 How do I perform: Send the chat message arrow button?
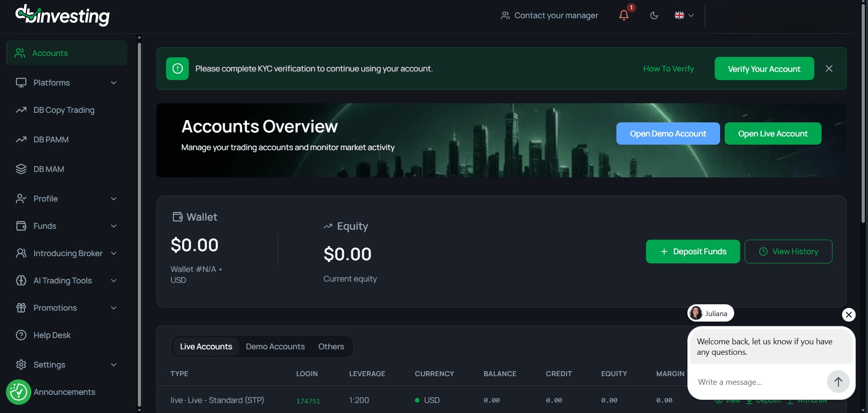click(838, 382)
